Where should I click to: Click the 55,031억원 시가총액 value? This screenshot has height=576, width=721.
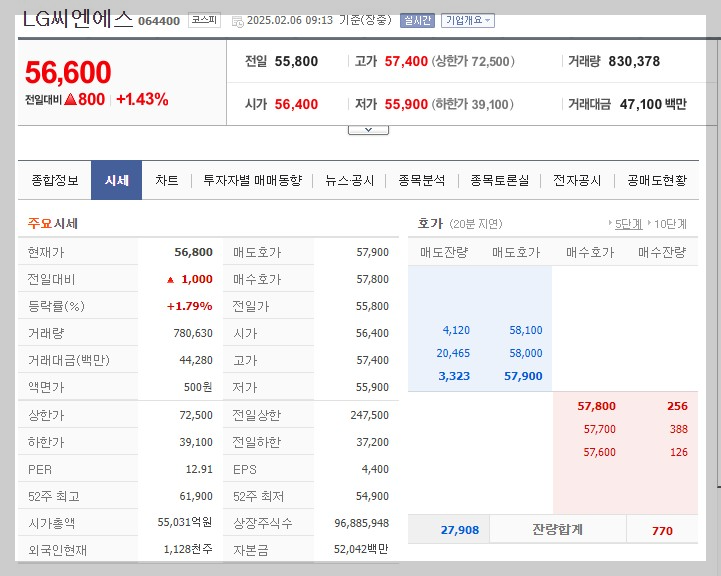pos(185,522)
